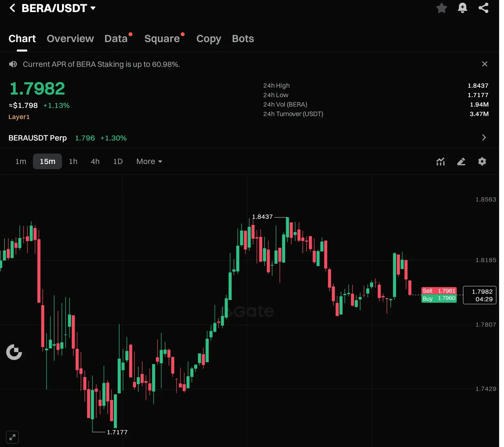Share the BERA/USDT chart
504x447 pixels.
483,8
